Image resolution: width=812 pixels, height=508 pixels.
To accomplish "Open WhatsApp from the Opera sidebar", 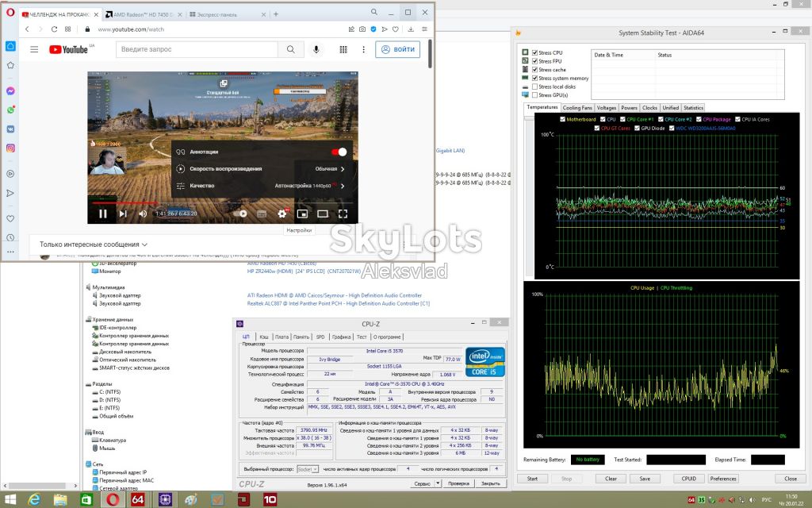I will click(x=10, y=110).
